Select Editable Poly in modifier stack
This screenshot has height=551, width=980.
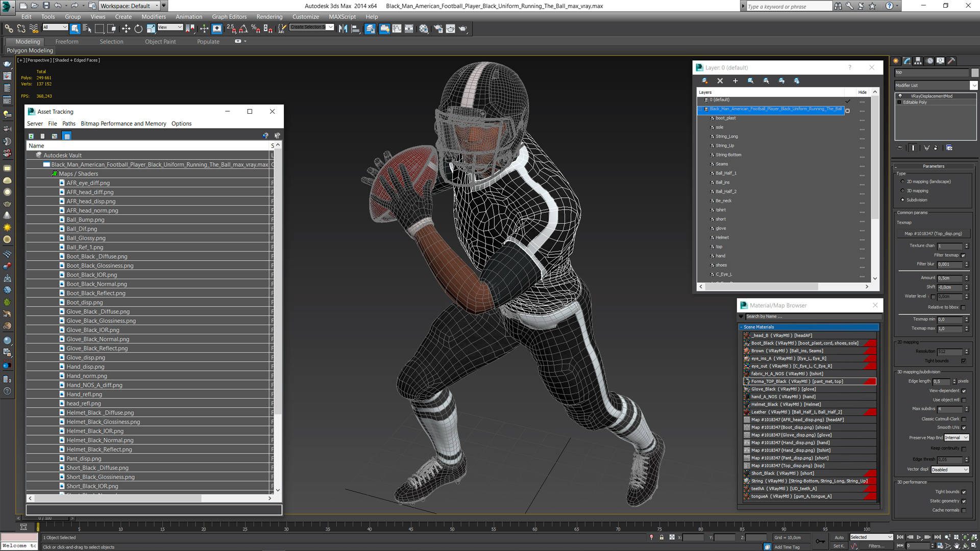tap(915, 102)
